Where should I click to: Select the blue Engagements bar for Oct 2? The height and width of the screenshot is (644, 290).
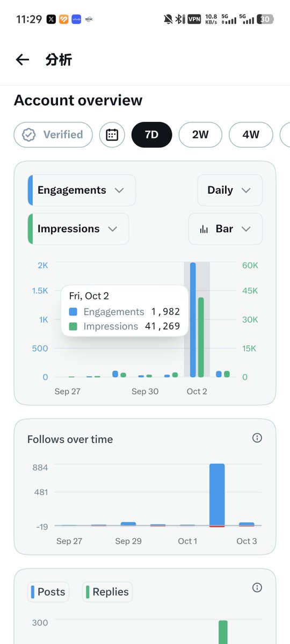193,320
